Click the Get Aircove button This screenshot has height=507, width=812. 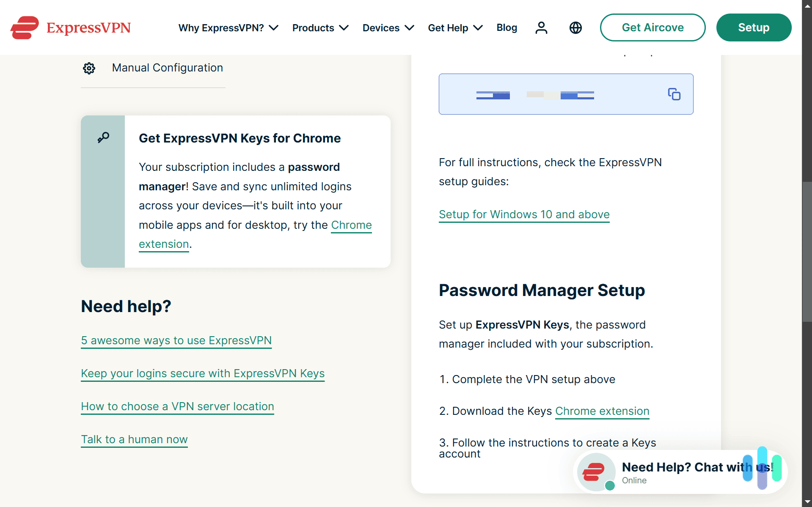[652, 27]
